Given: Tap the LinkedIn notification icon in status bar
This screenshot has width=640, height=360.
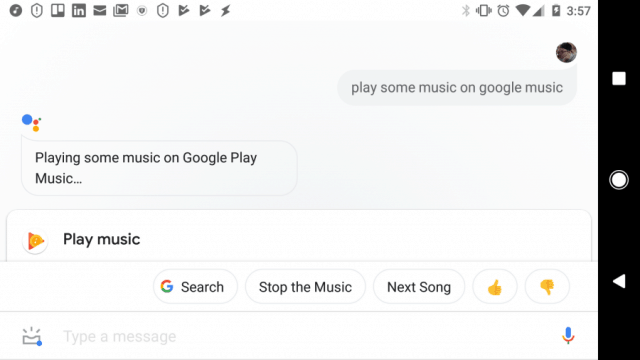Looking at the screenshot, I should 79,11.
